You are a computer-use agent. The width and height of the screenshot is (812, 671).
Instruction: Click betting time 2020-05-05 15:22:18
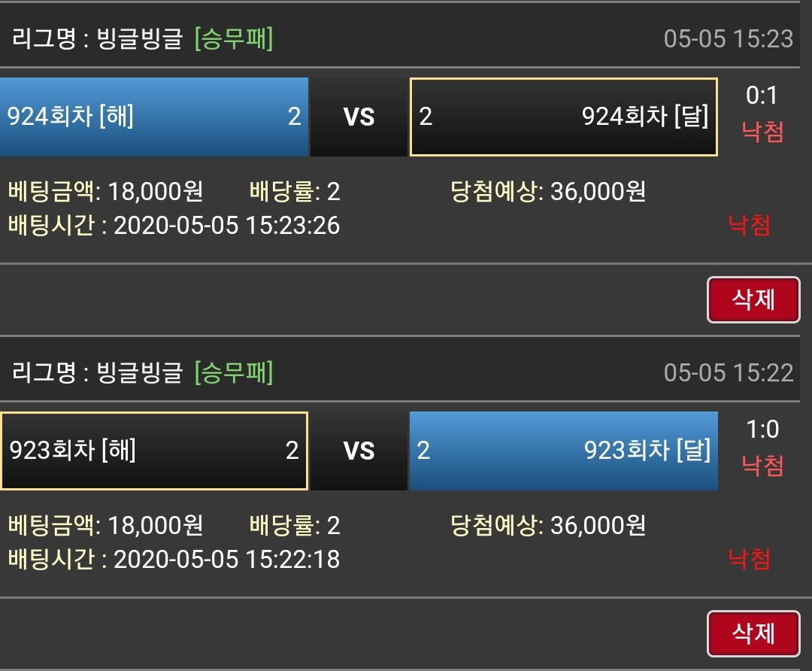(226, 559)
